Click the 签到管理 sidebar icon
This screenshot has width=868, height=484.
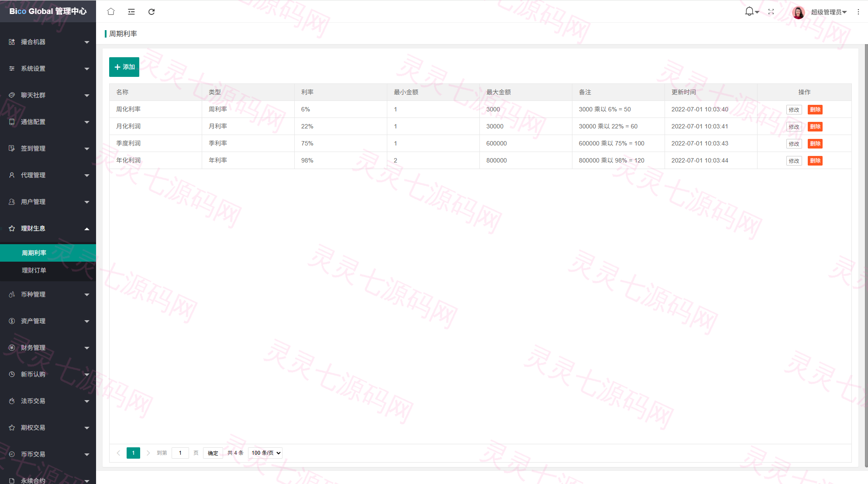coord(12,149)
